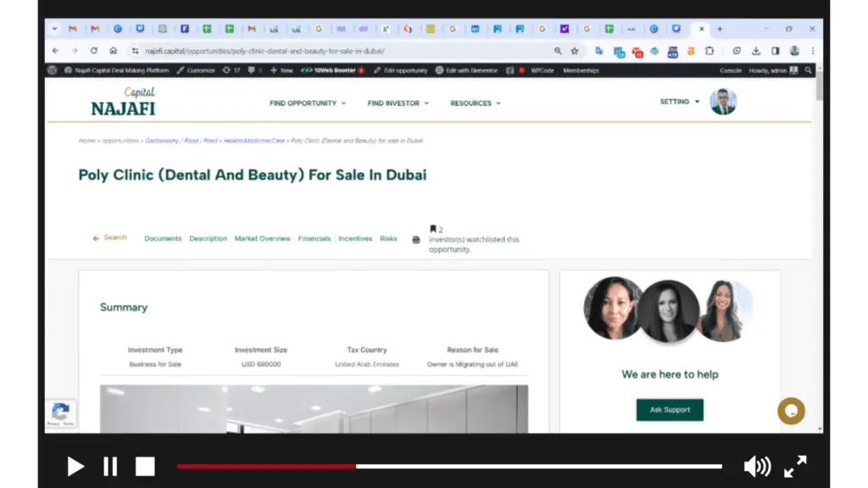The height and width of the screenshot is (488, 868).
Task: Reload the page
Action: click(x=93, y=51)
